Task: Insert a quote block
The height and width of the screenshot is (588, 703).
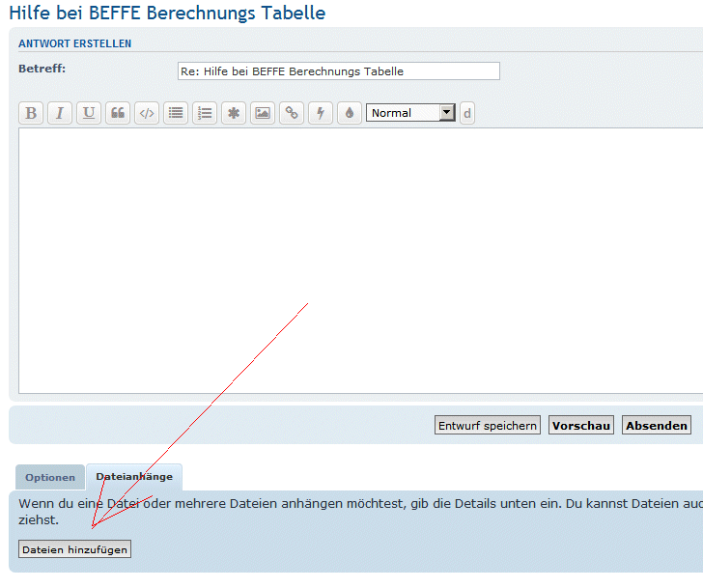Action: (118, 113)
